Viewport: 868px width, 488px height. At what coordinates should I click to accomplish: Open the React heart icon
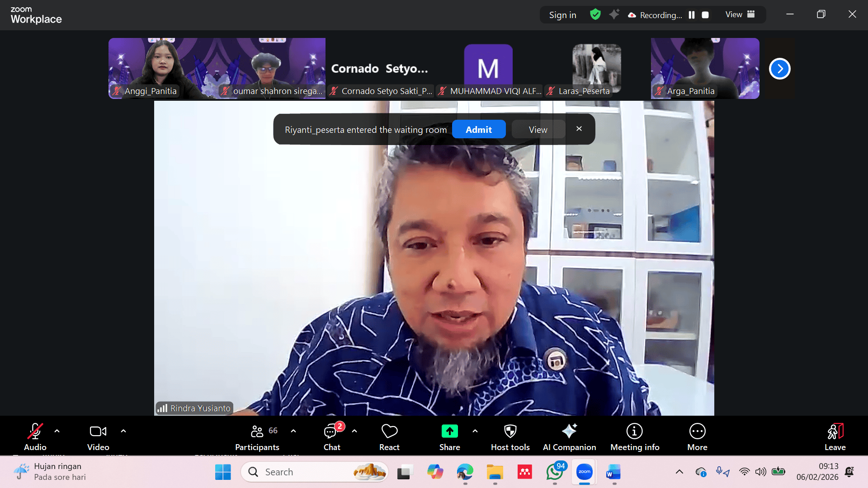tap(389, 432)
